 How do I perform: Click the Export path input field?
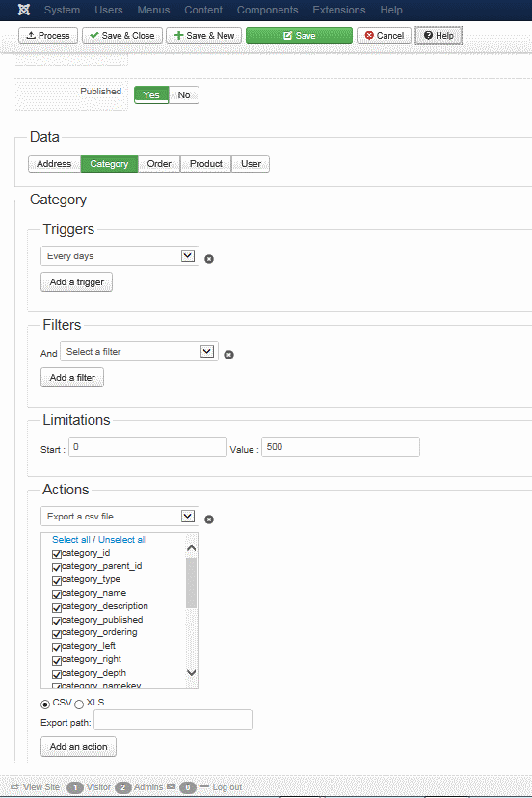[x=173, y=720]
